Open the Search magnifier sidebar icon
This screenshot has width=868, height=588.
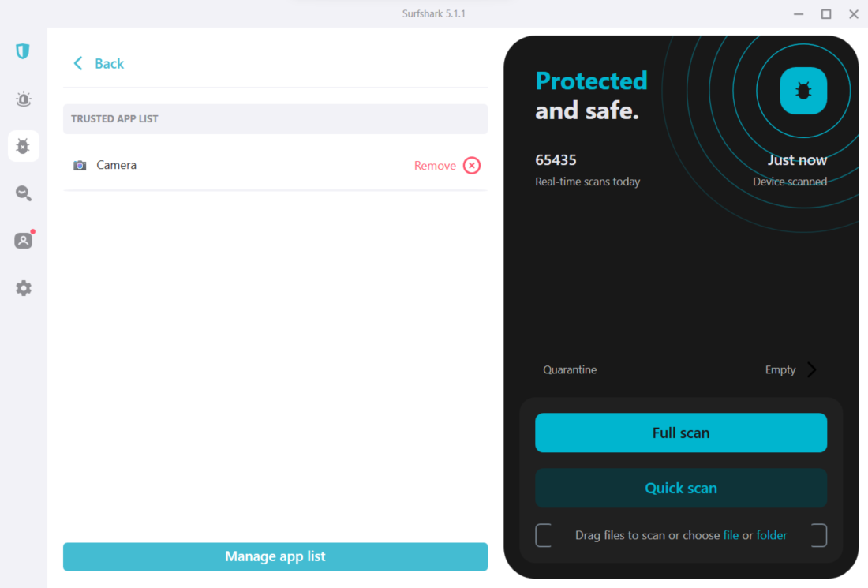tap(24, 193)
